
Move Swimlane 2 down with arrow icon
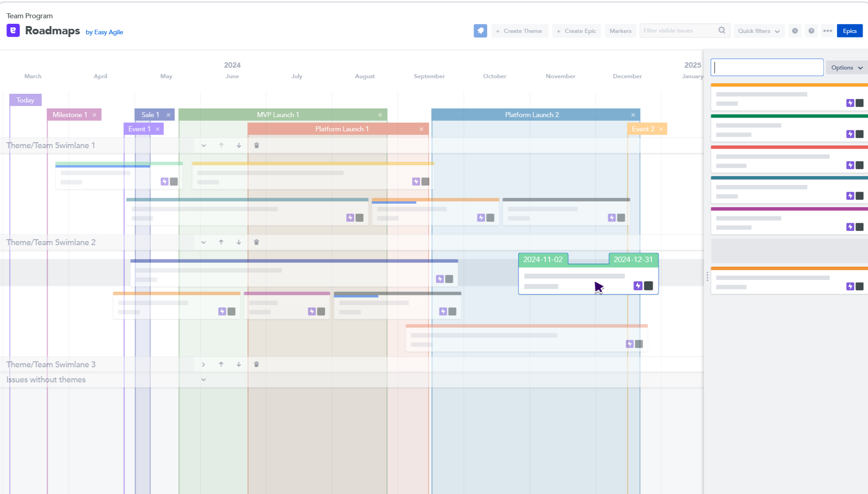pos(239,242)
